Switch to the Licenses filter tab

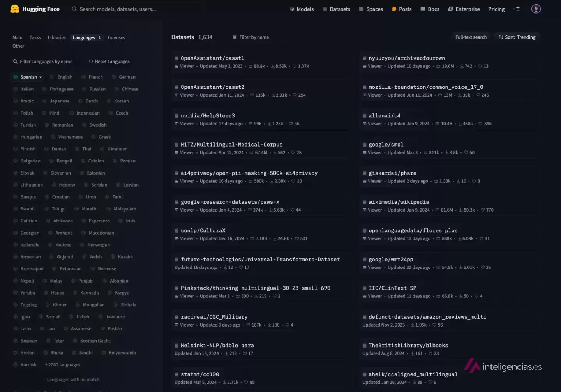tap(116, 38)
